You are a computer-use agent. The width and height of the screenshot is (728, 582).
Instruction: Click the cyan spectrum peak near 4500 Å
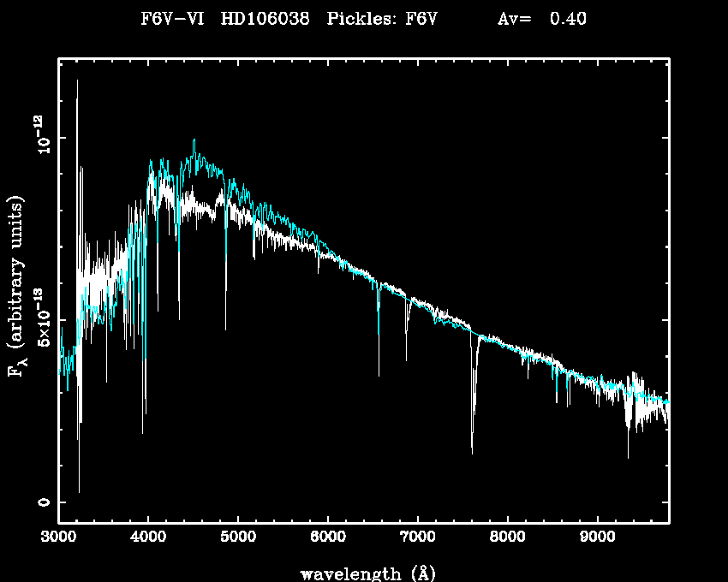pos(194,142)
